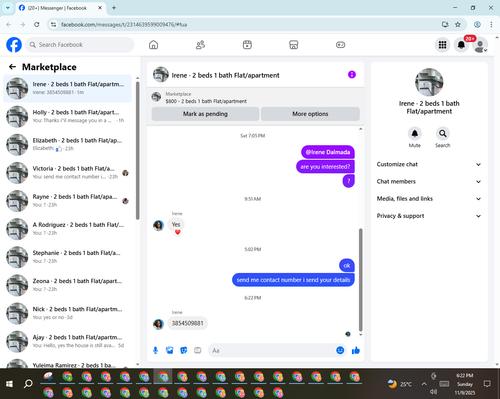Close the Messenger browser tab
Image resolution: width=500 pixels, height=399 pixels.
(100, 8)
